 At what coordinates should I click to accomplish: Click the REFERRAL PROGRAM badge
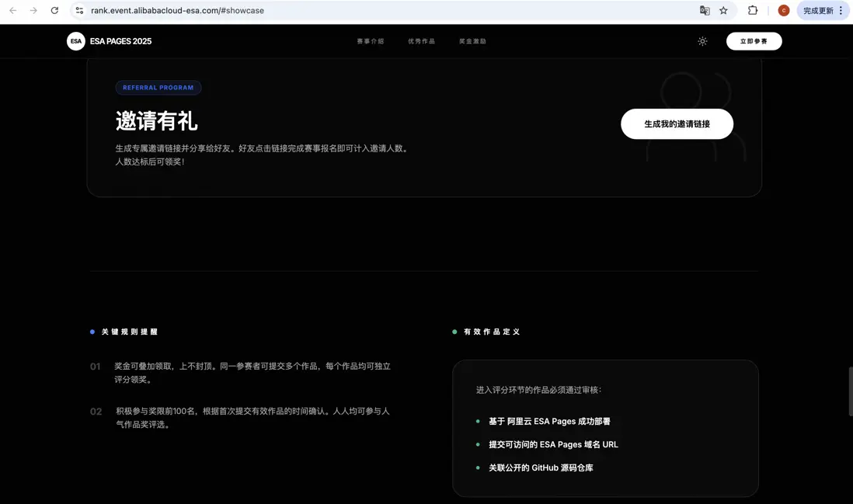[x=158, y=88]
